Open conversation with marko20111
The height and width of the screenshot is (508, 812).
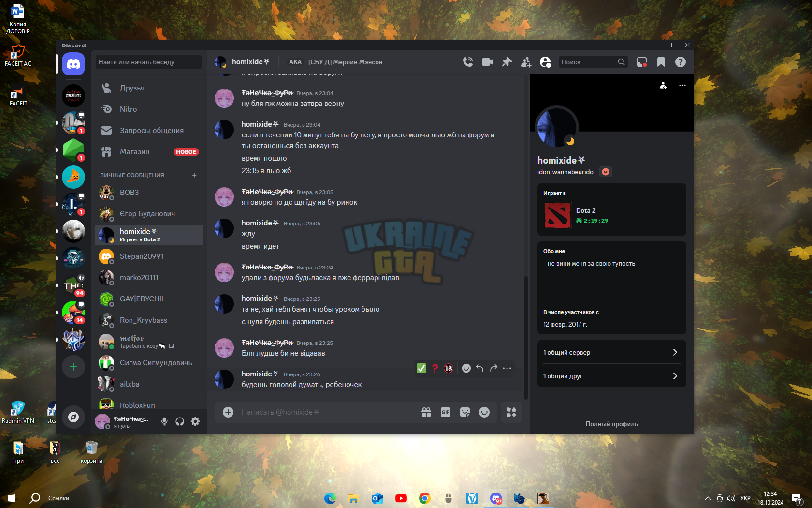click(149, 278)
